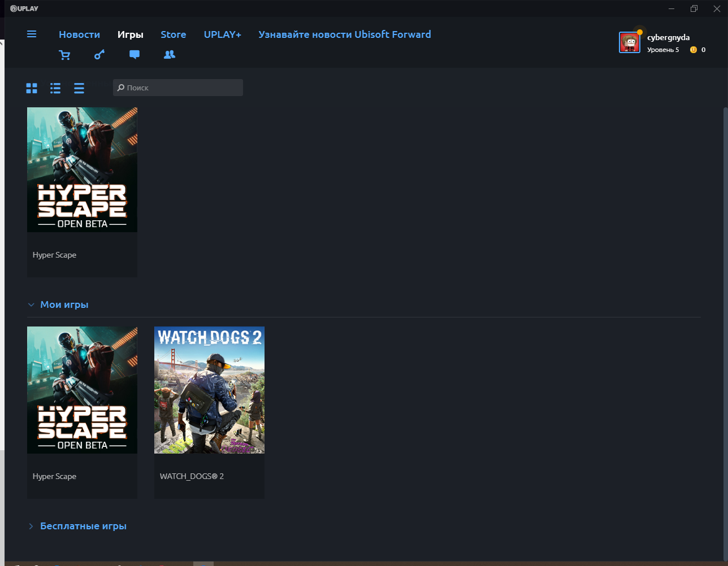This screenshot has width=728, height=566.
Task: Expand the Бесплатные игры section chevron
Action: 31,526
